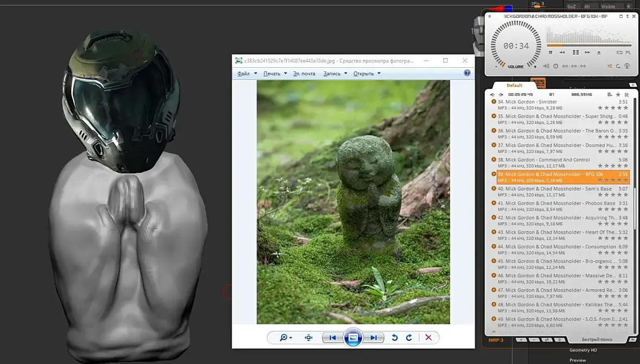
Task: Open the Файл menu in photo viewer
Action: tap(244, 74)
